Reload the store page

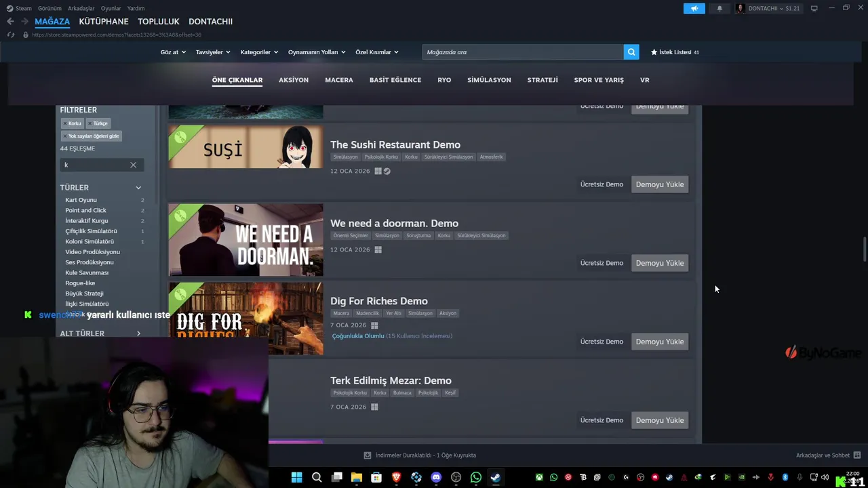click(11, 35)
